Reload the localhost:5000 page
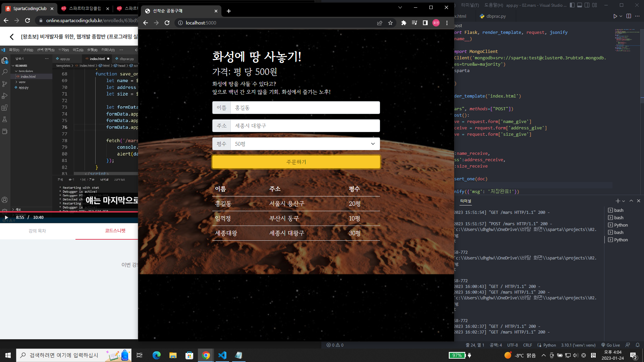The image size is (644, 362). click(167, 23)
